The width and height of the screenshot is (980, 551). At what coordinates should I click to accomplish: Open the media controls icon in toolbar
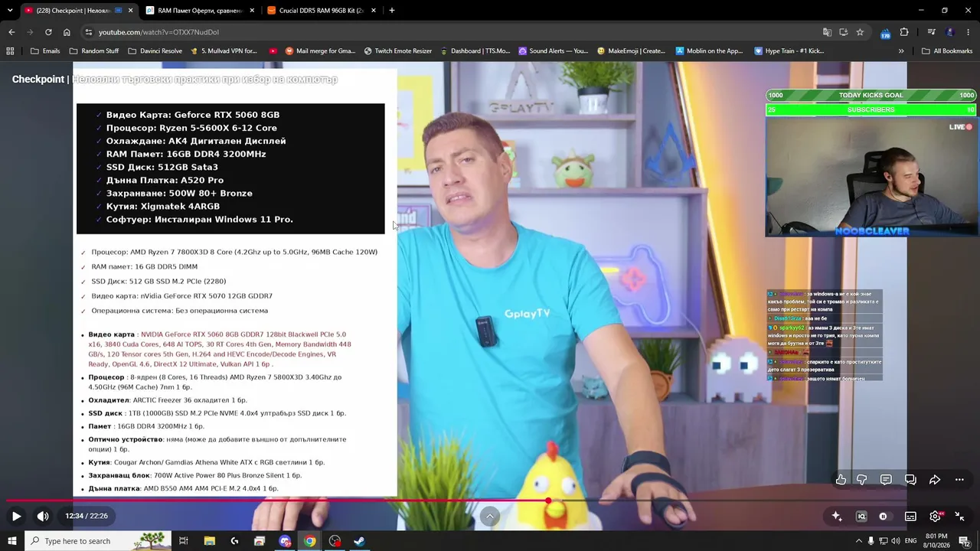(931, 32)
